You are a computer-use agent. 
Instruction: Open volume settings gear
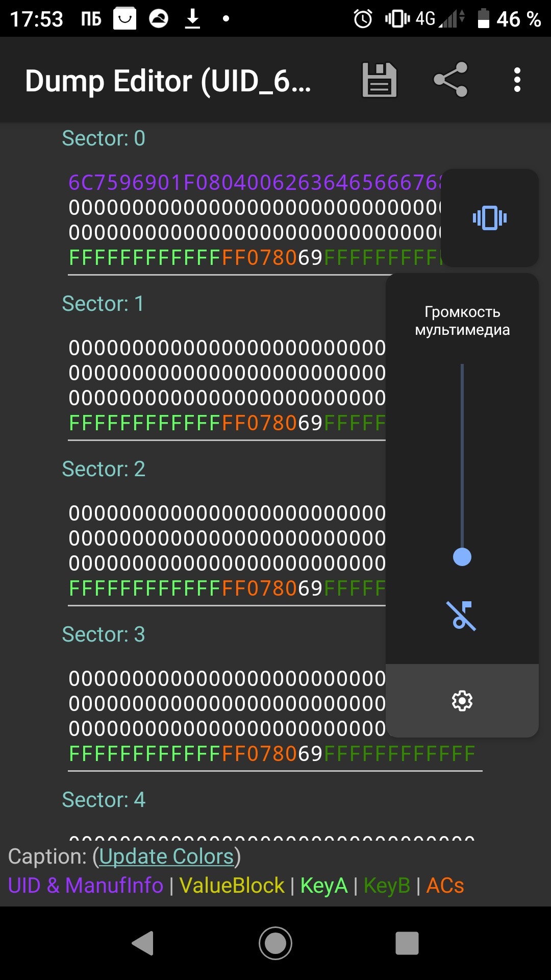[x=462, y=701]
